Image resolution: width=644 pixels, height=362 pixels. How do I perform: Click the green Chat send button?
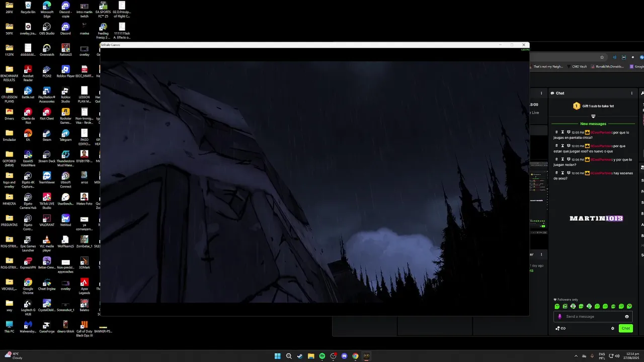click(625, 328)
